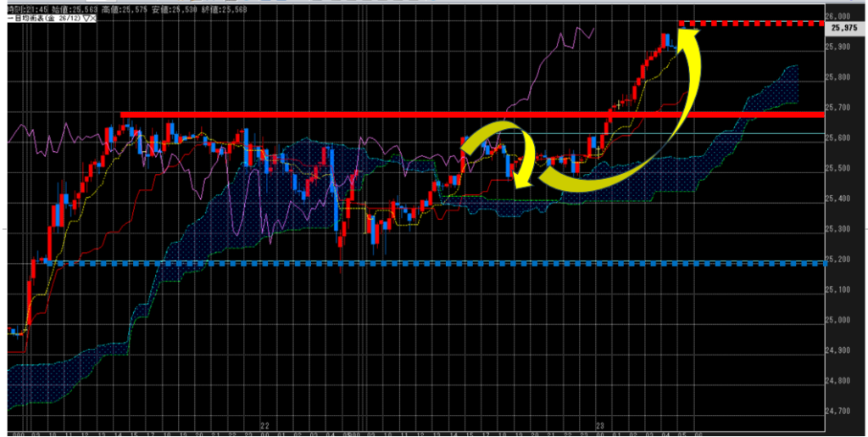Click the 26,000 price axis label
868x437 pixels.
tap(841, 16)
